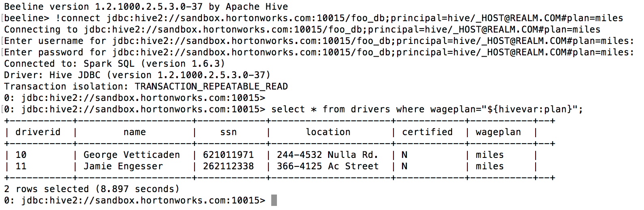
Task: Click the Beeline version text line
Action: point(146,7)
